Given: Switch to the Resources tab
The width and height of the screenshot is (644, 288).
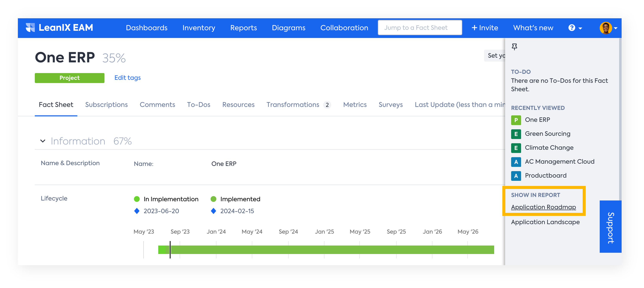Looking at the screenshot, I should pyautogui.click(x=238, y=105).
